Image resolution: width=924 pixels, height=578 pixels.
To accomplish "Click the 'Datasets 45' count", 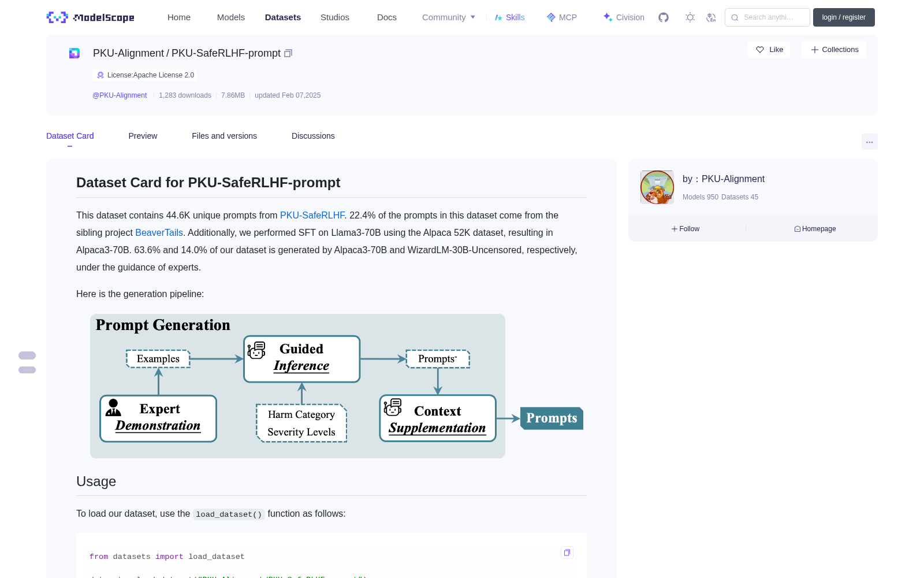I will click(x=740, y=197).
